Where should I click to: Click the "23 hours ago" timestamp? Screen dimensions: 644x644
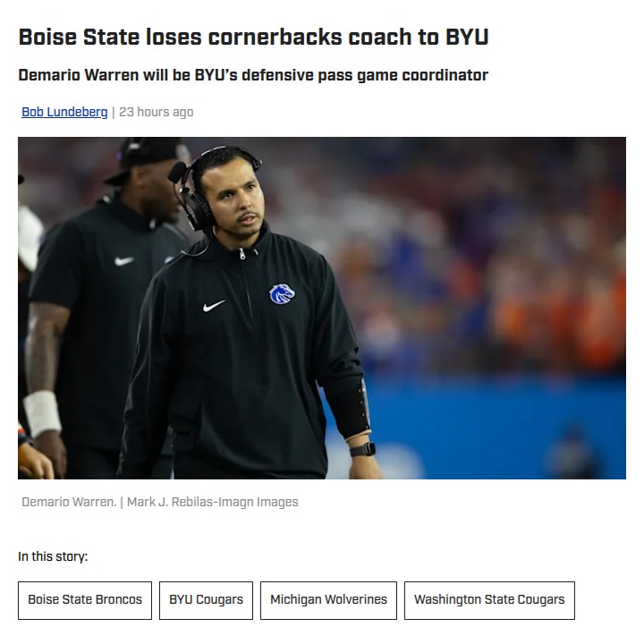(157, 112)
